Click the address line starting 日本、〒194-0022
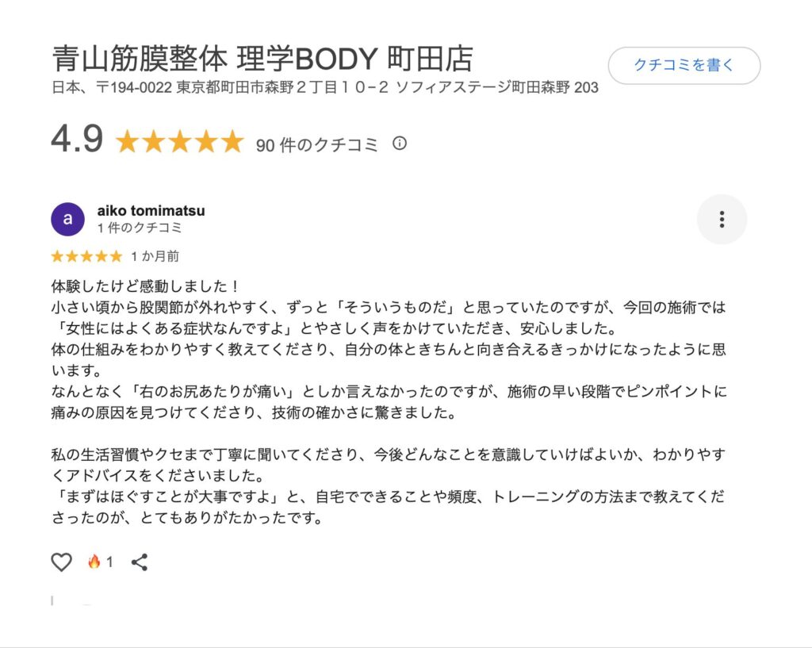 (x=324, y=88)
